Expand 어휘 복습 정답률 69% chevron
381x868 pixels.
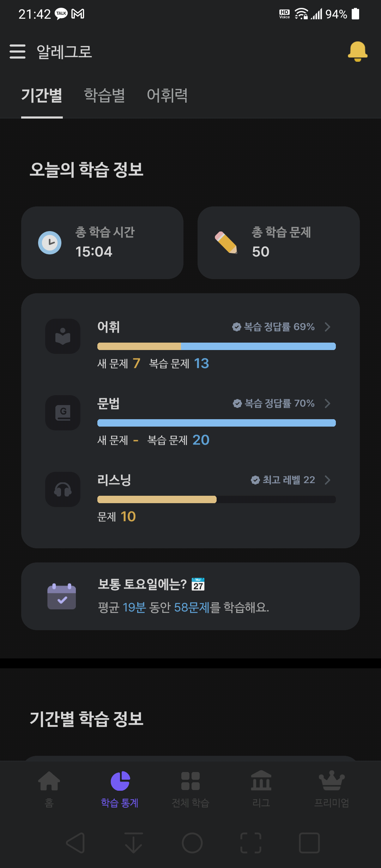(x=327, y=327)
